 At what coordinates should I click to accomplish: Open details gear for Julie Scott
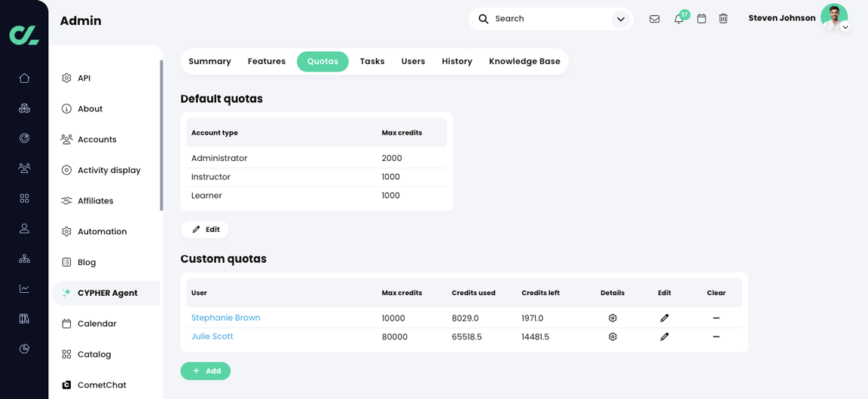[x=613, y=337]
